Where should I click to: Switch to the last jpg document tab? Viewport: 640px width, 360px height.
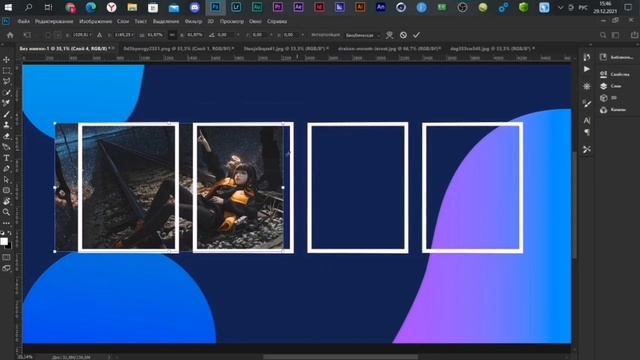tap(492, 49)
